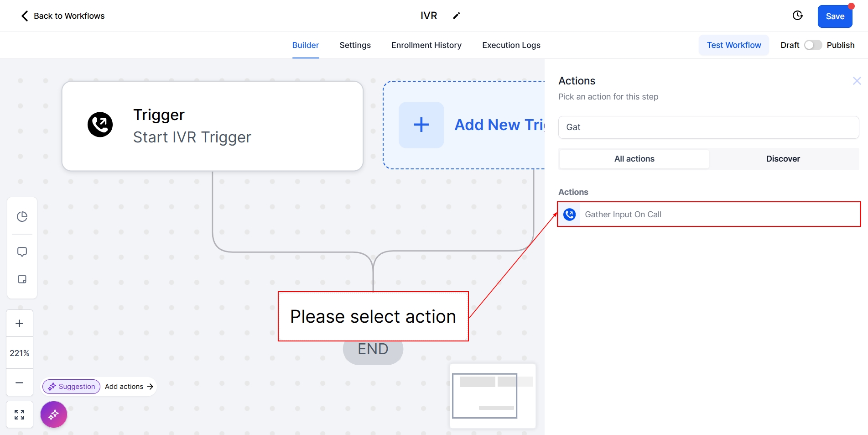Open the comments icon in left toolbar

tap(22, 252)
